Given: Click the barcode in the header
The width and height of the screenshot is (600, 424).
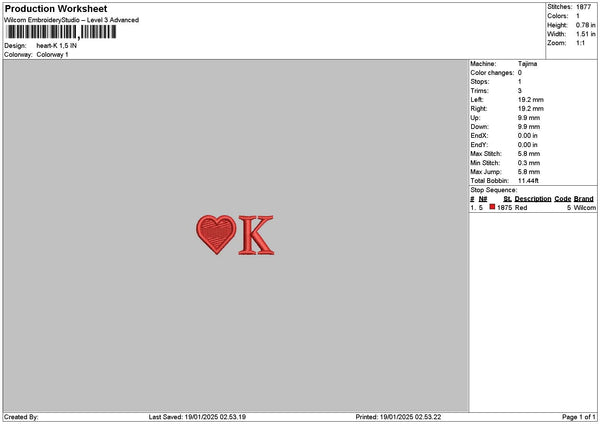Looking at the screenshot, I should click(x=61, y=32).
